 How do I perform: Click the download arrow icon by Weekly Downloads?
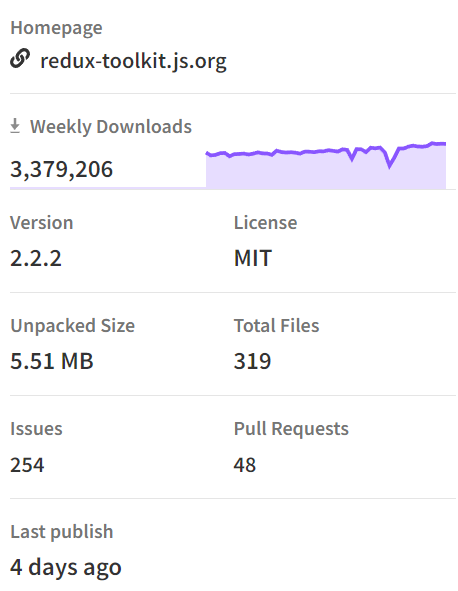click(15, 126)
